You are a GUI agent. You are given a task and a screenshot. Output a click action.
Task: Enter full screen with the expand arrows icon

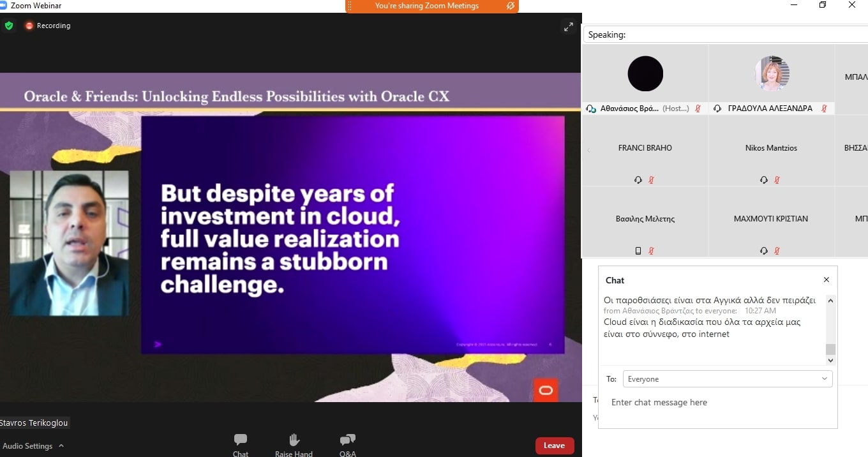coord(567,26)
